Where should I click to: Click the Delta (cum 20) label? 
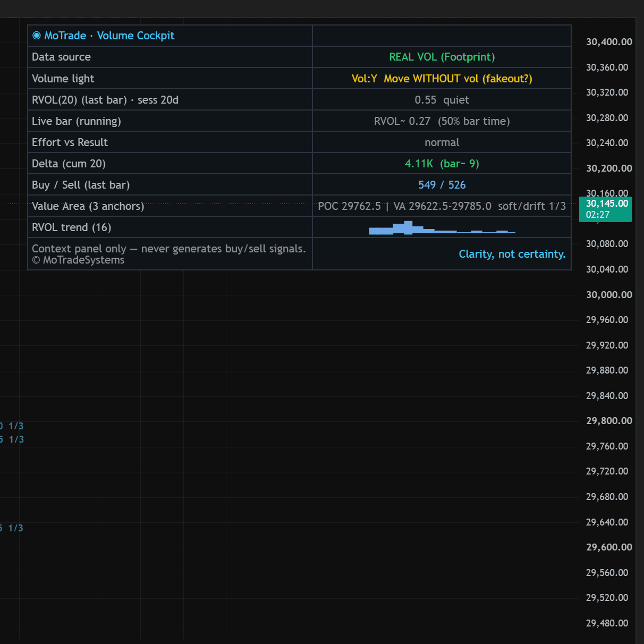[x=69, y=164]
